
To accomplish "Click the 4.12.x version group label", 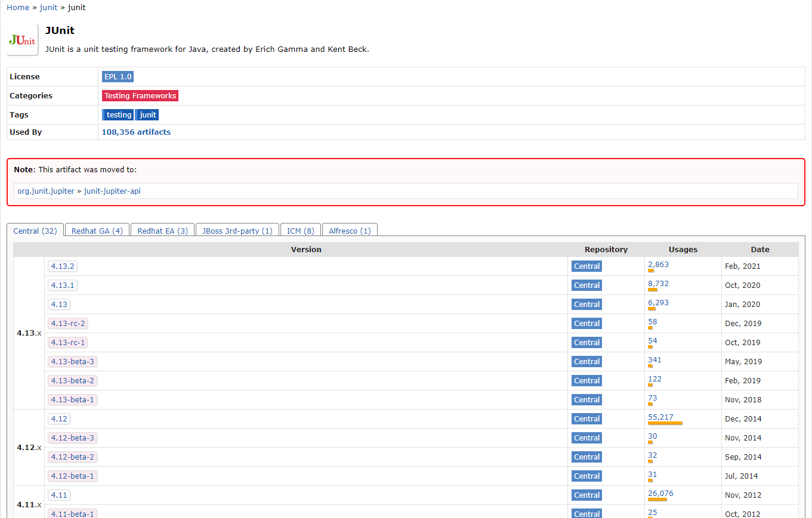I will click(29, 448).
